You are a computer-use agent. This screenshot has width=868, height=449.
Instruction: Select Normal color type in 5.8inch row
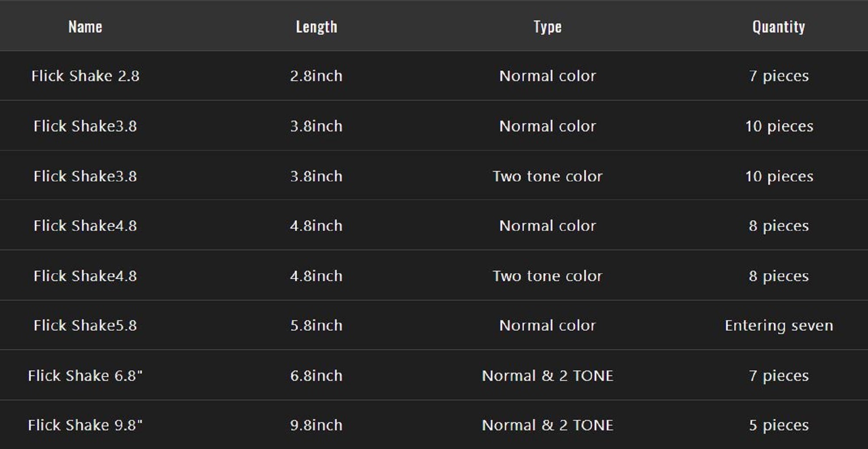(x=548, y=325)
